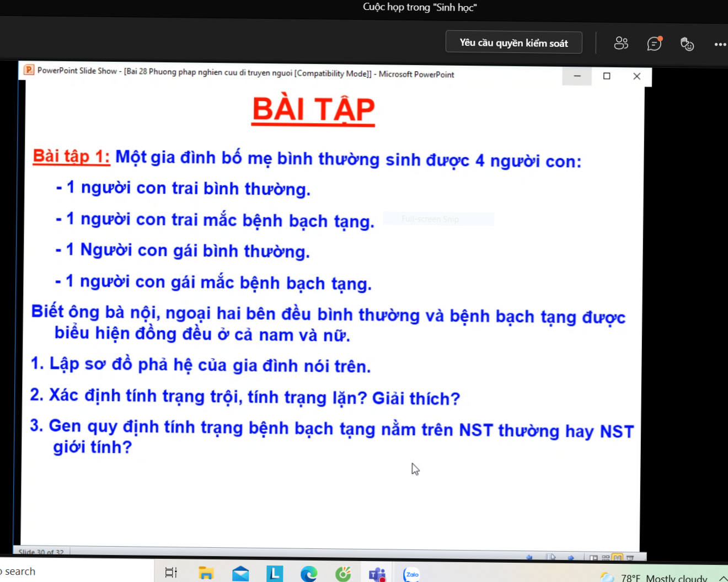Click the Slide 30 of 32 indicator
Image resolution: width=728 pixels, height=582 pixels.
(41, 552)
